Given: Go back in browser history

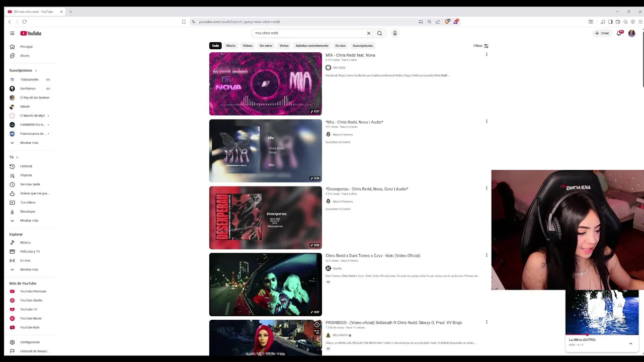Looking at the screenshot, I should tap(10, 22).
